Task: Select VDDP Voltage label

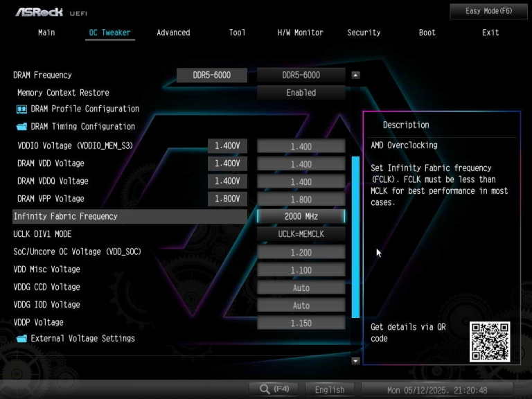Action: click(x=38, y=322)
